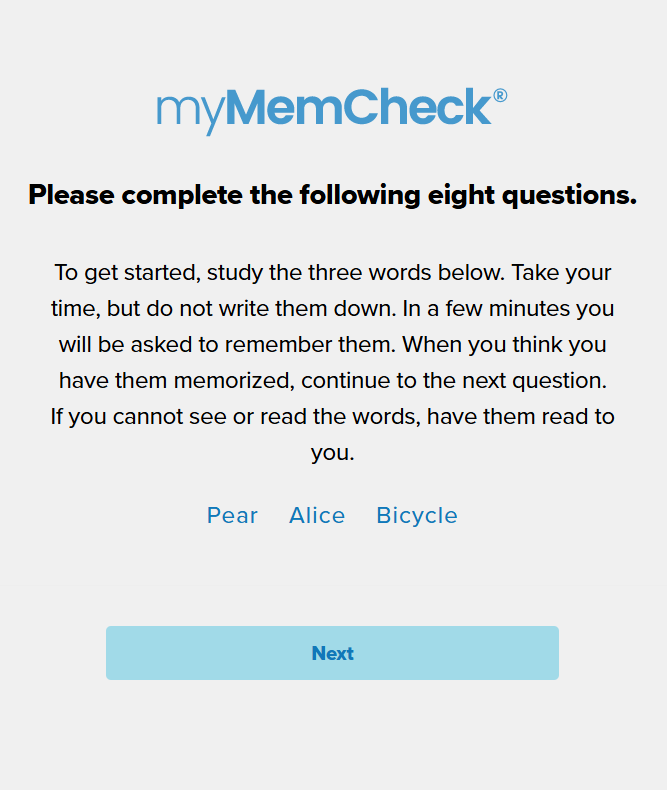The width and height of the screenshot is (667, 790).
Task: Select the word Pear
Action: (x=232, y=515)
